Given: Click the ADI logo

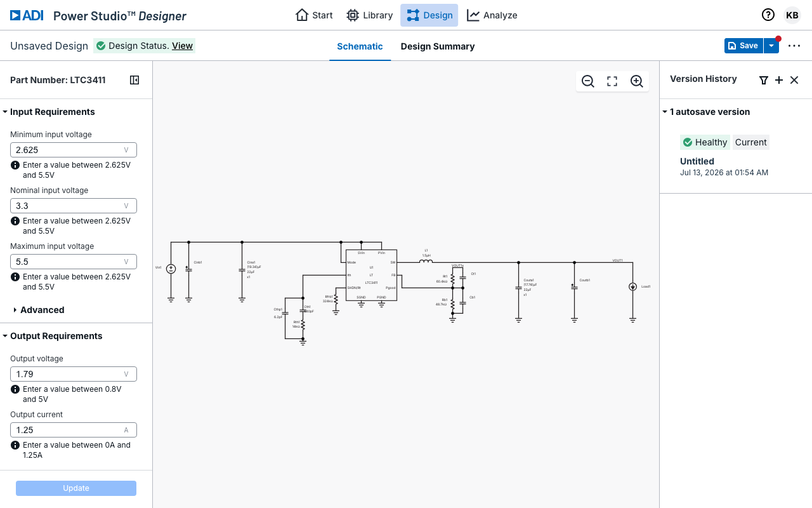Looking at the screenshot, I should (x=27, y=15).
